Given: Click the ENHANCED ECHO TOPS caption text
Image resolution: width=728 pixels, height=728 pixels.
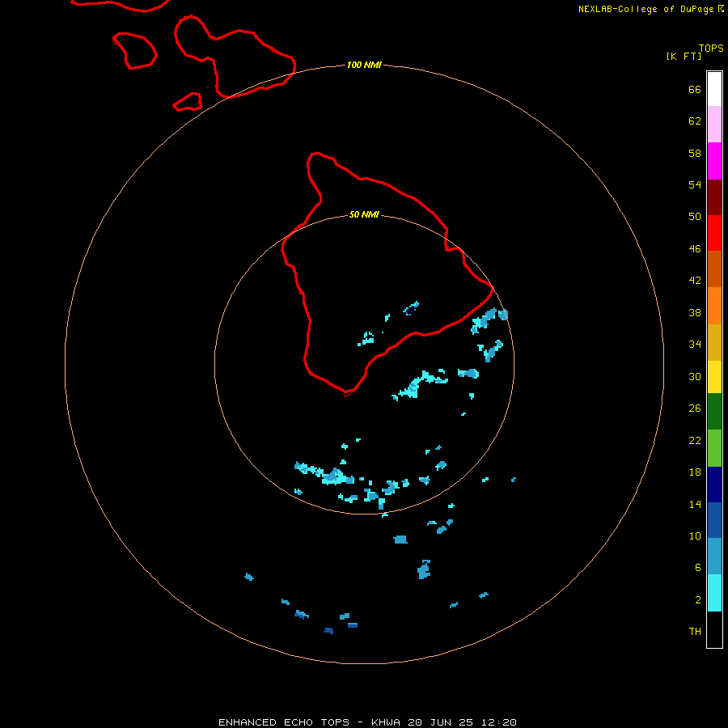Looking at the screenshot, I should 284,722.
